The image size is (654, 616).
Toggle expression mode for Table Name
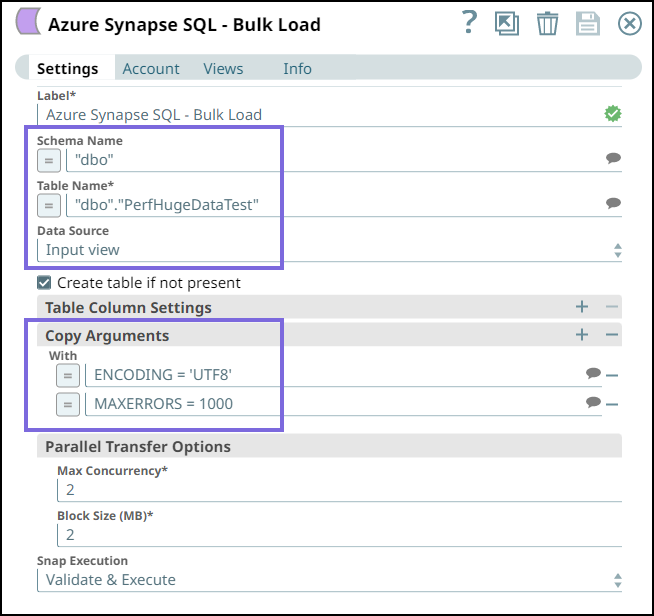coord(49,206)
